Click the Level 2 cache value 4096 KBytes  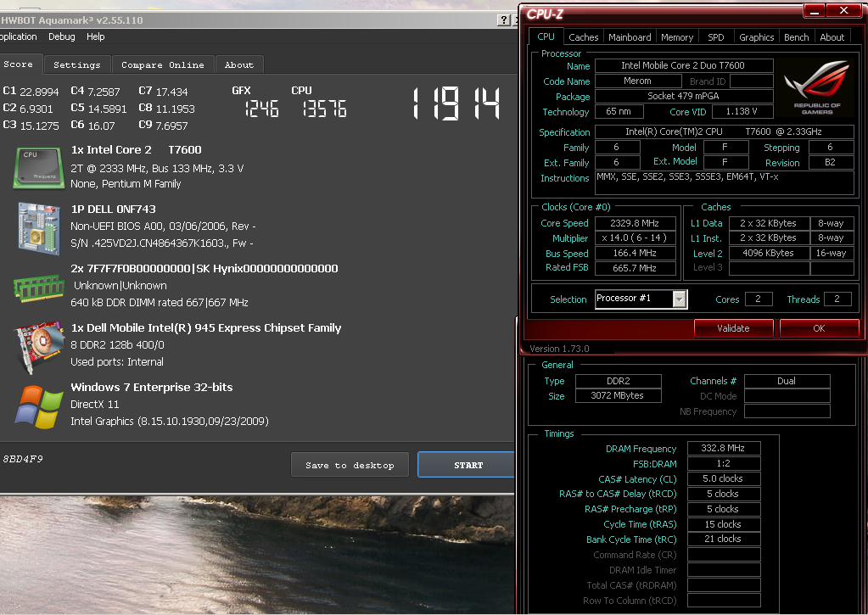[769, 253]
